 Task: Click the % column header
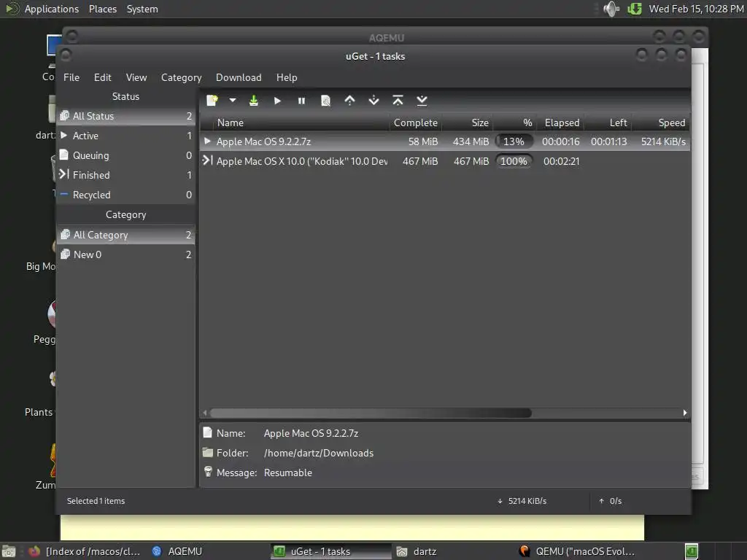[514, 122]
